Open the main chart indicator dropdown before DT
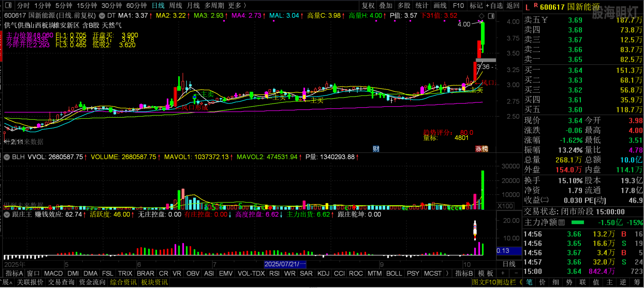Viewport: 644px width, 288px height. click(102, 16)
